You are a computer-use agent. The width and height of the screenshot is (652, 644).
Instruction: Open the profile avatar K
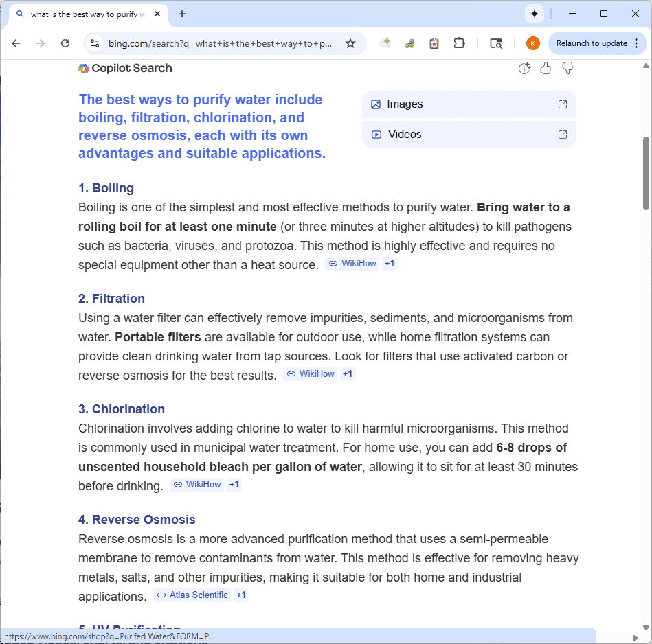532,43
